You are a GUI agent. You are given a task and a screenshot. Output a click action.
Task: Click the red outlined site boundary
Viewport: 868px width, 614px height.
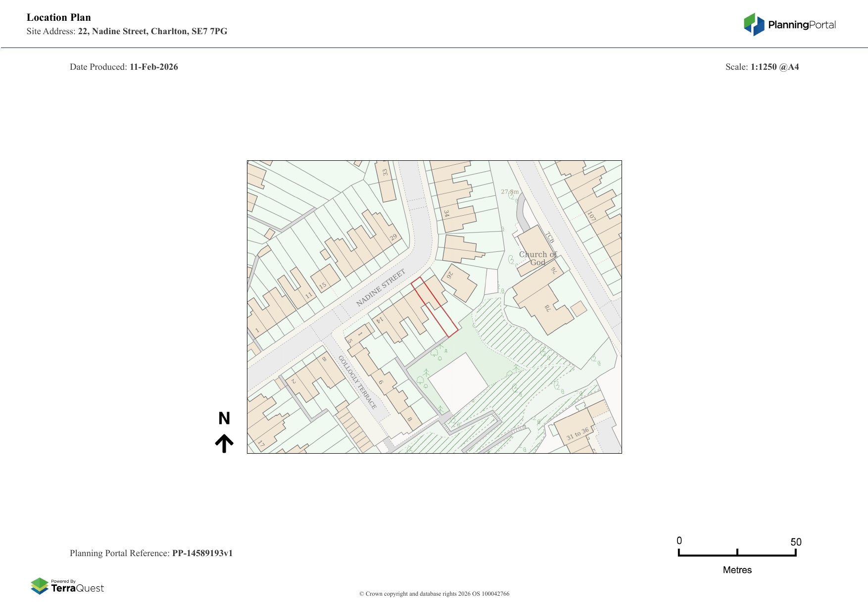(434, 307)
